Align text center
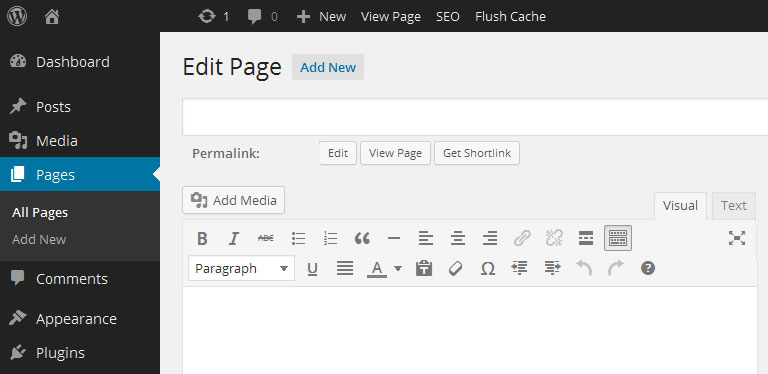 (458, 238)
